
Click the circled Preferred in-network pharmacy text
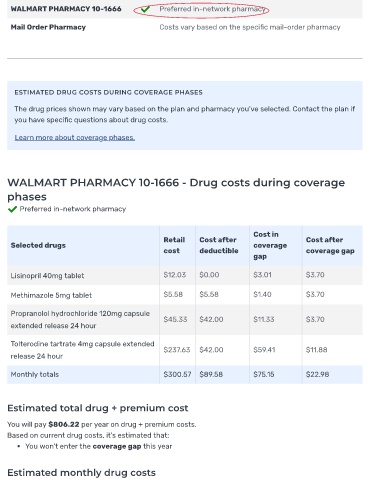[212, 9]
